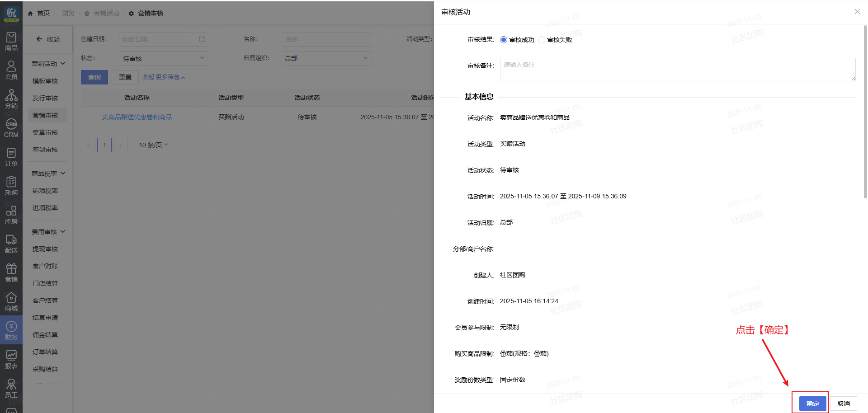This screenshot has height=413, width=868.
Task: Open the 10 条/页 page size dropdown
Action: (154, 145)
